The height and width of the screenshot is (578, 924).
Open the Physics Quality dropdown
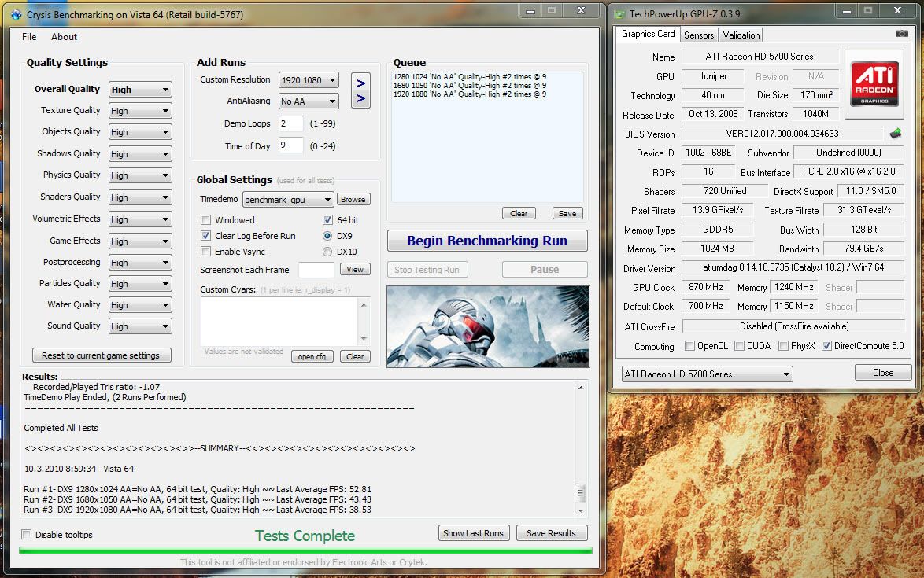[x=140, y=175]
